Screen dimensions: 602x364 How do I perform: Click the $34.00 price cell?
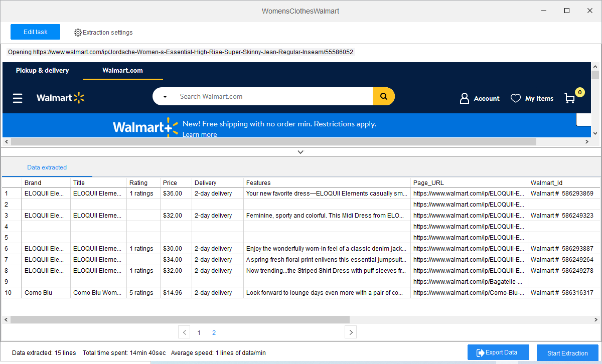click(x=176, y=260)
